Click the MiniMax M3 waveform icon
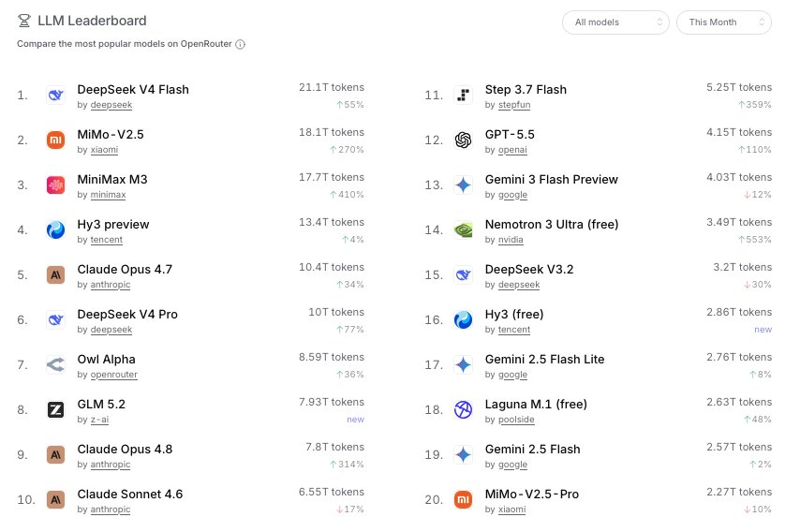785x532 pixels. 55,185
